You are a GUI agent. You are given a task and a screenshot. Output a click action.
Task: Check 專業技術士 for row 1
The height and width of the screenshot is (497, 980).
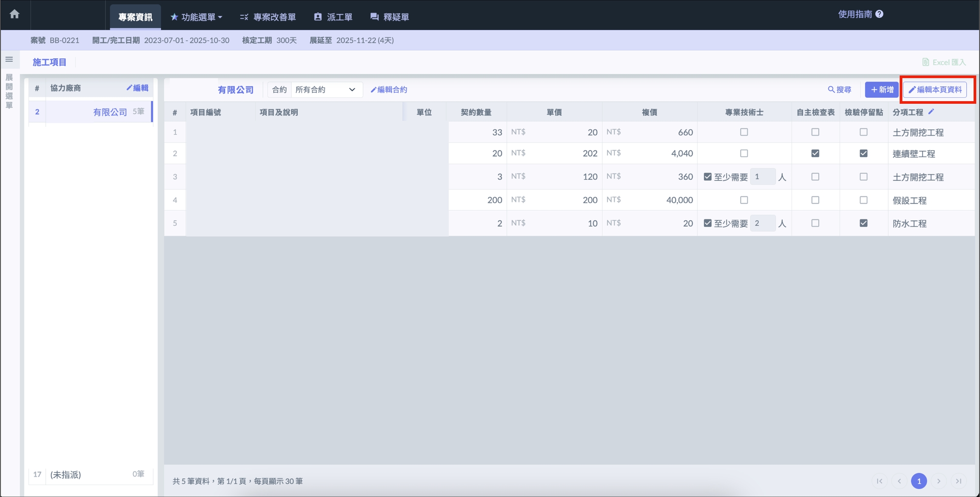(744, 132)
